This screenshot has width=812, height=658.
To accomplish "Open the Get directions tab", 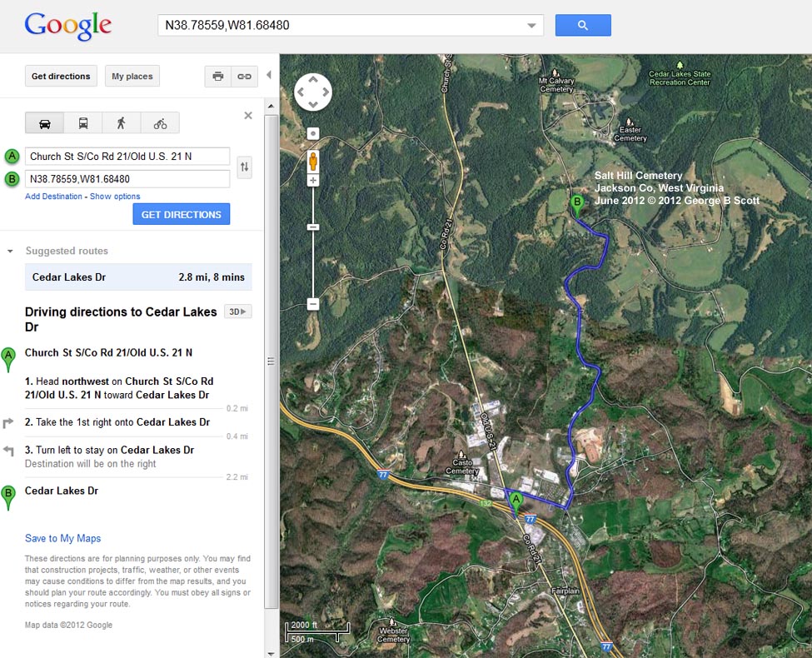I will 61,76.
